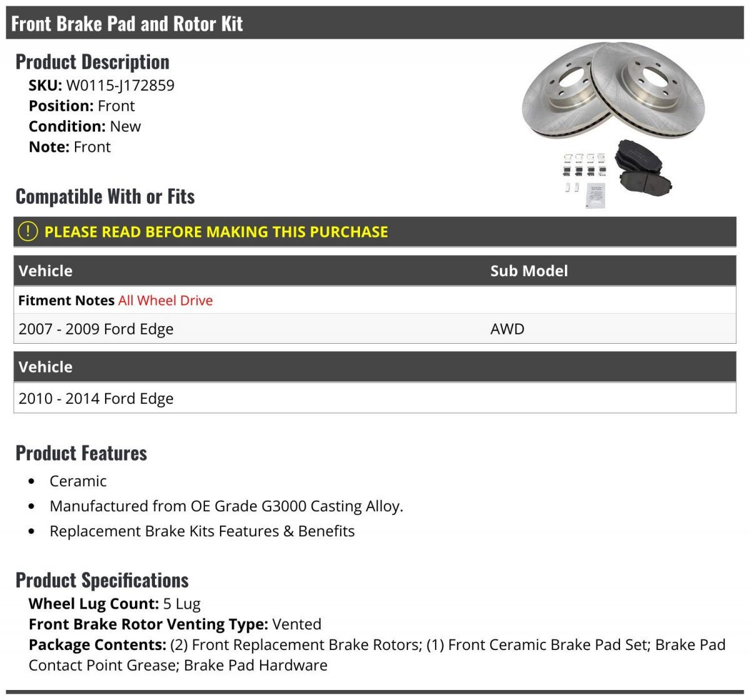Select the 2010 - 2014 Ford Edge row

coord(96,399)
